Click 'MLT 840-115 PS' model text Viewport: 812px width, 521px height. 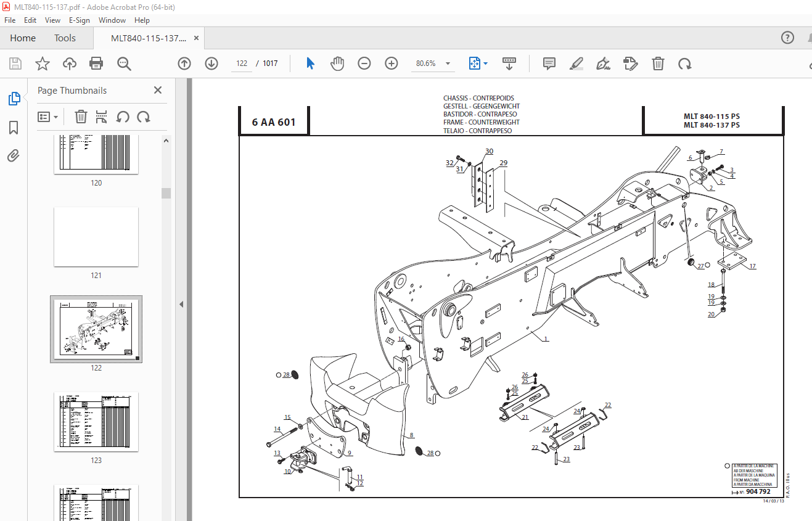712,117
